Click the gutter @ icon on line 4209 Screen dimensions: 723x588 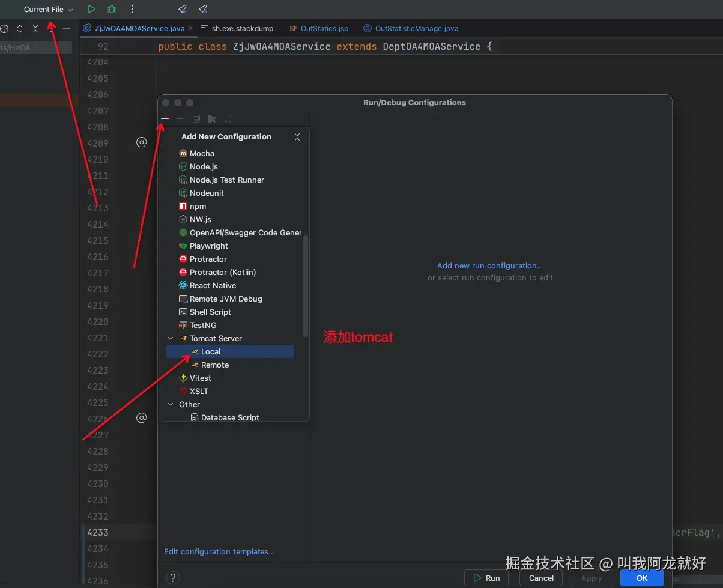(x=142, y=142)
